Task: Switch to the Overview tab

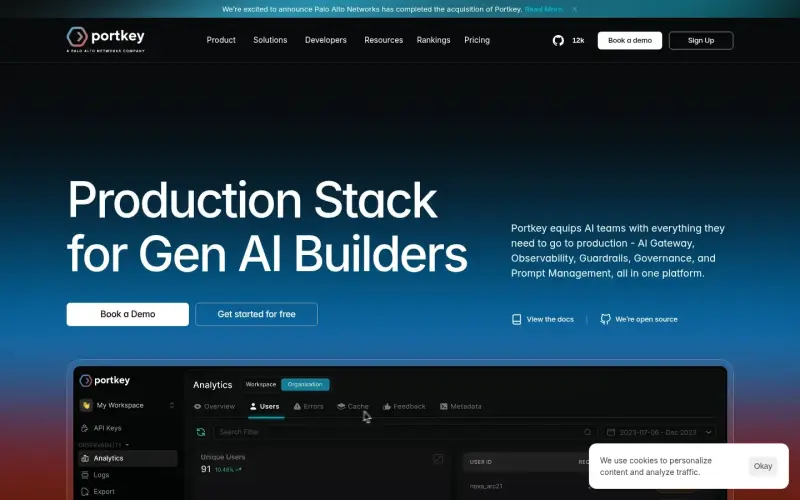Action: point(214,407)
